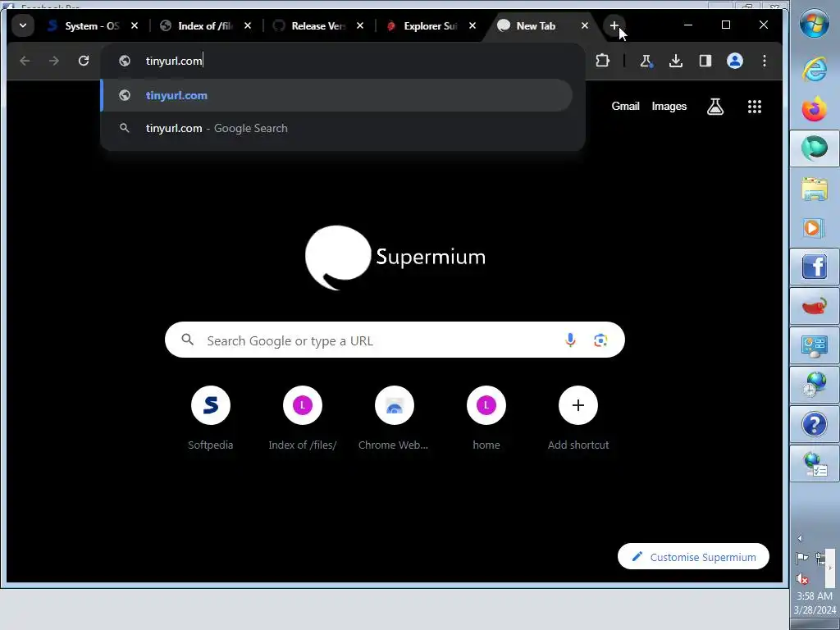Launch Firefox from taskbar
The image size is (840, 630).
point(815,109)
